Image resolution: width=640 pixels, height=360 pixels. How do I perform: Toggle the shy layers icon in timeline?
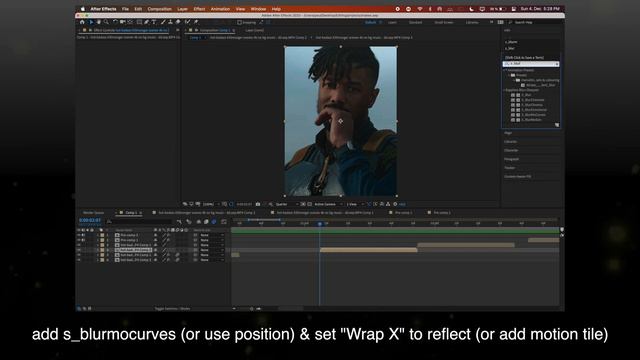click(198, 222)
